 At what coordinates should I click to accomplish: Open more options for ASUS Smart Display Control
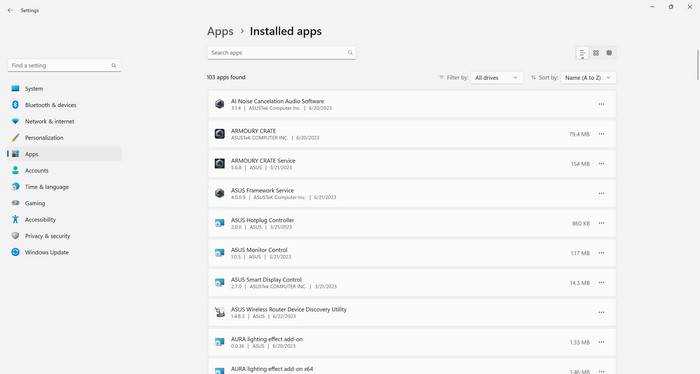pos(601,283)
